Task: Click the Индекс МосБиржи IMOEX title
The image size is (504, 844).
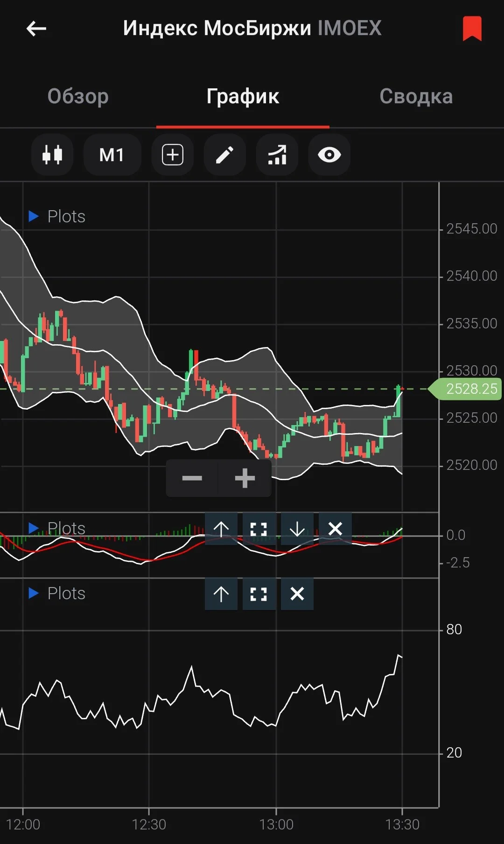Action: tap(252, 28)
